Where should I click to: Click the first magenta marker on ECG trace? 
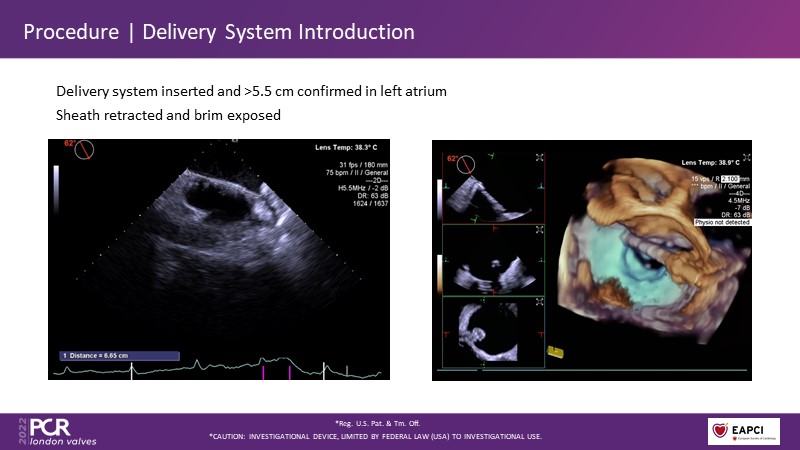coord(264,371)
